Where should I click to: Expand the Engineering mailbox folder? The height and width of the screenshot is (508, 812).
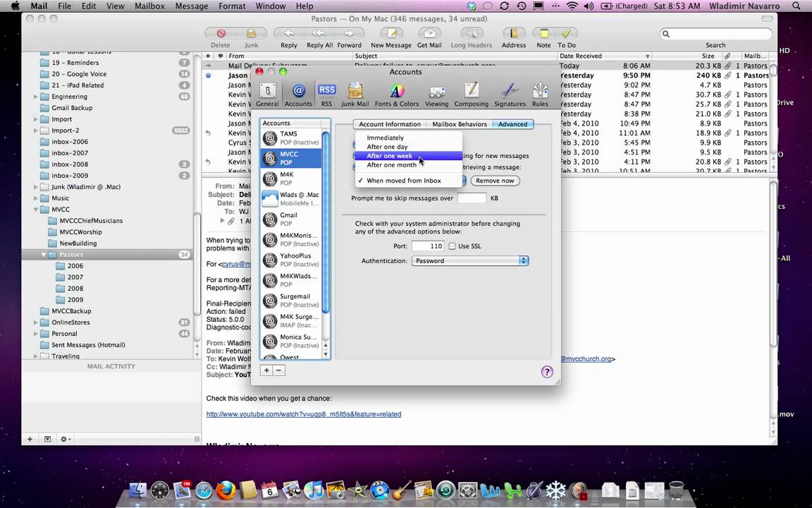pos(36,97)
